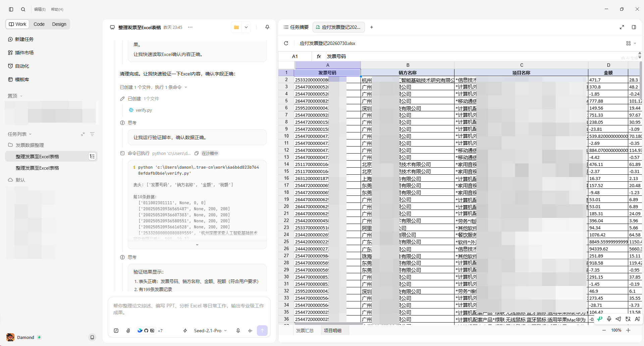Toggle the right side panel layout icon
The height and width of the screenshot is (346, 644).
tap(634, 27)
